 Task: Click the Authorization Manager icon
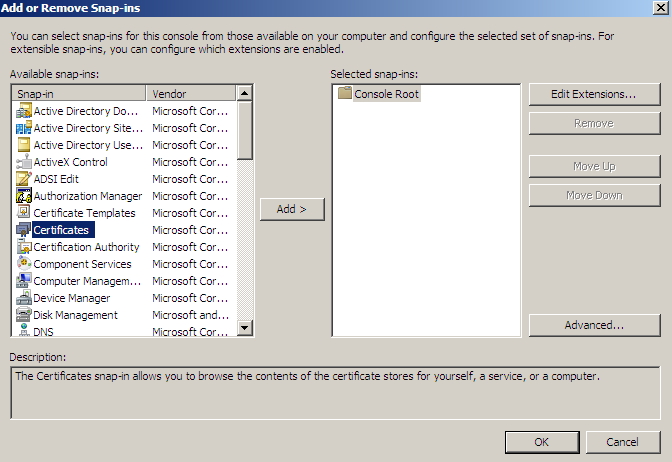[24, 196]
